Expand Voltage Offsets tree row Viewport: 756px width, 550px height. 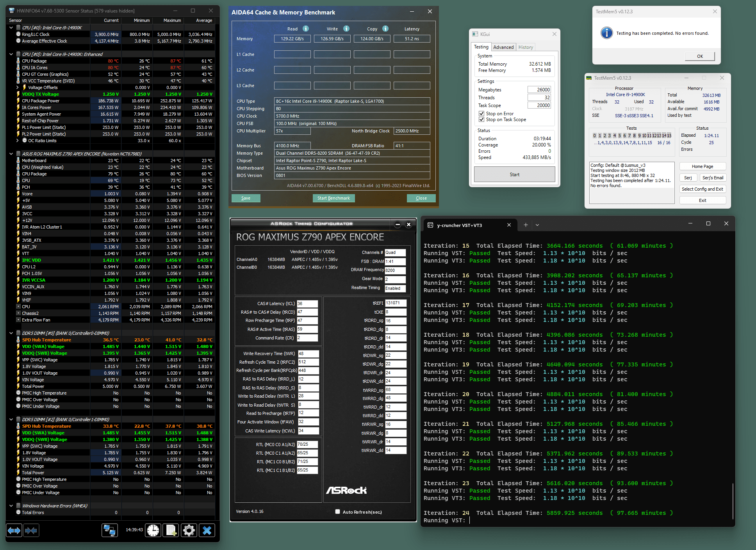click(18, 87)
